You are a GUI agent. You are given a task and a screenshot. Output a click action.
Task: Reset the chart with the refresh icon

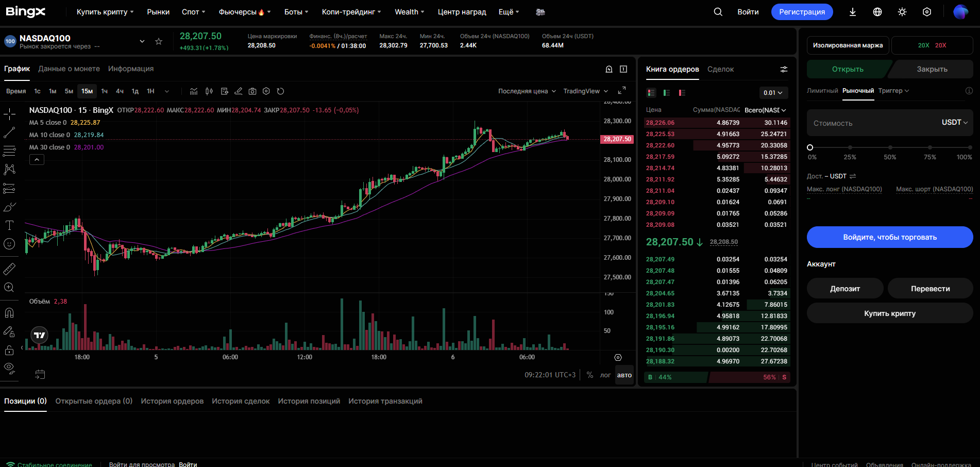[x=280, y=91]
